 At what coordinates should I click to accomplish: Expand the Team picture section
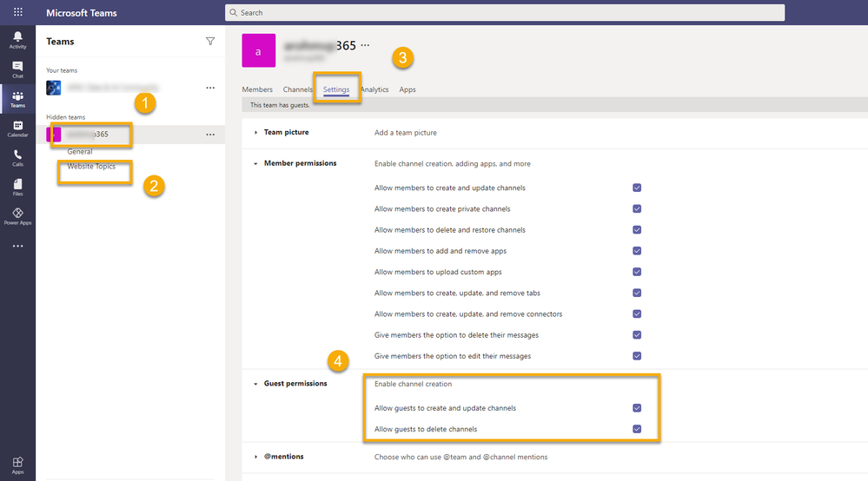click(255, 133)
